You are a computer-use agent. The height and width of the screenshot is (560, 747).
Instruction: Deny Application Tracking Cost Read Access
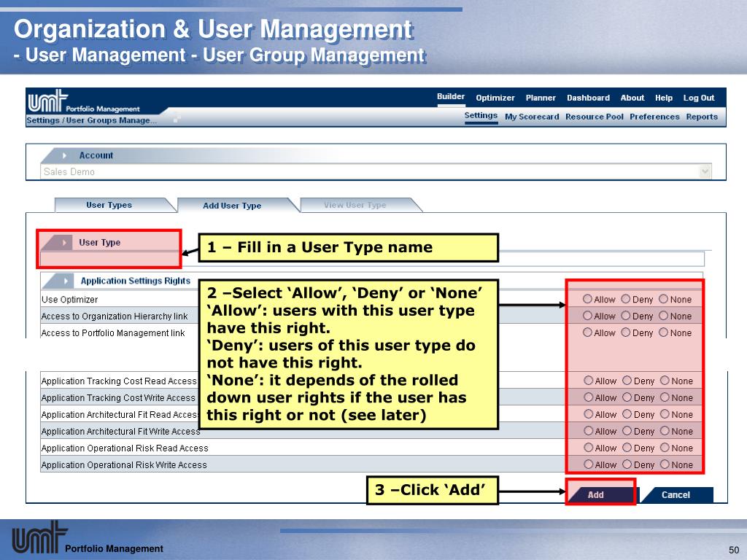point(627,381)
